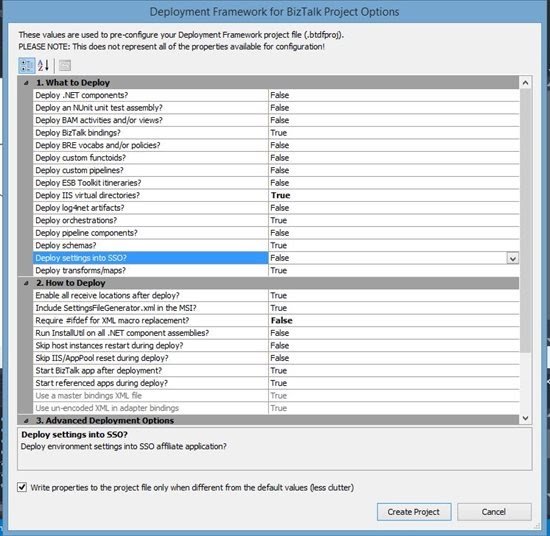This screenshot has height=536, width=550.
Task: Click the True value for Start BizTalk app
Action: tap(279, 371)
